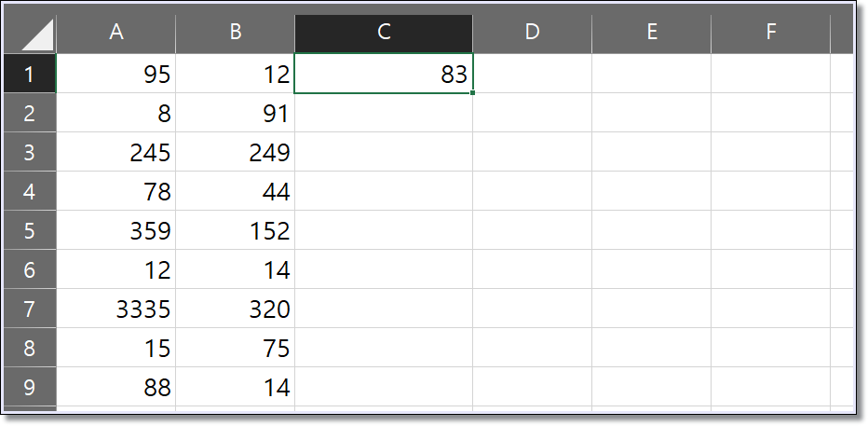The image size is (868, 440).
Task: Select row 9 header
Action: 30,387
